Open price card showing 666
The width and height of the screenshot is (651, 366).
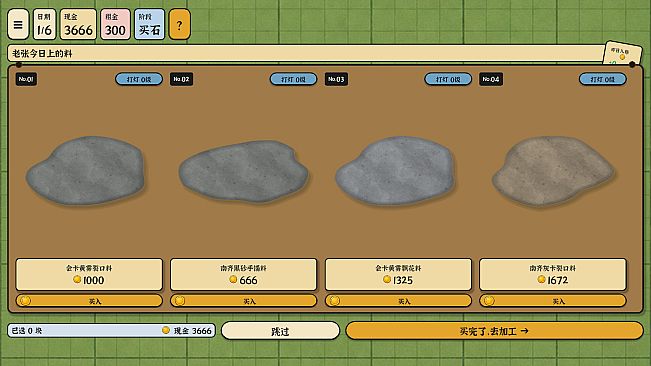pyautogui.click(x=244, y=274)
